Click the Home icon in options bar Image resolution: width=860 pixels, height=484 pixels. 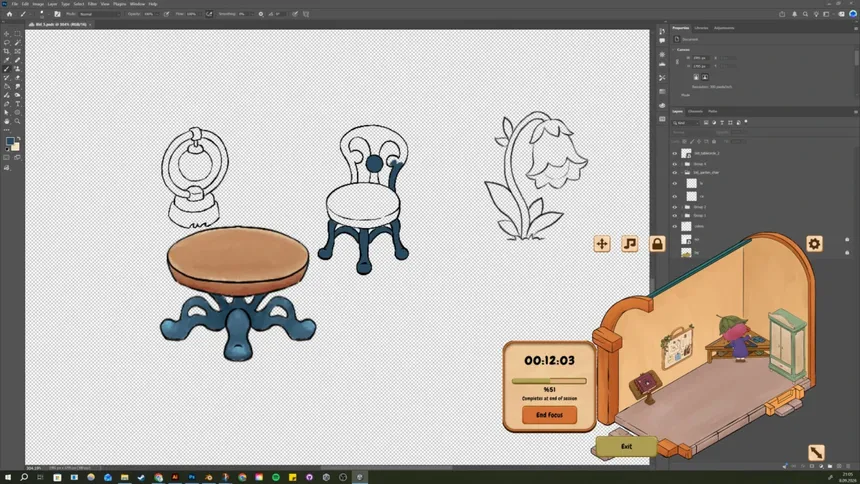(9, 14)
